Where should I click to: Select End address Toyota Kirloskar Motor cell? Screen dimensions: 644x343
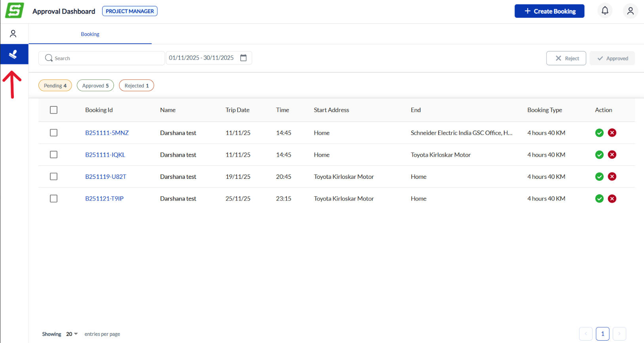[x=441, y=155]
